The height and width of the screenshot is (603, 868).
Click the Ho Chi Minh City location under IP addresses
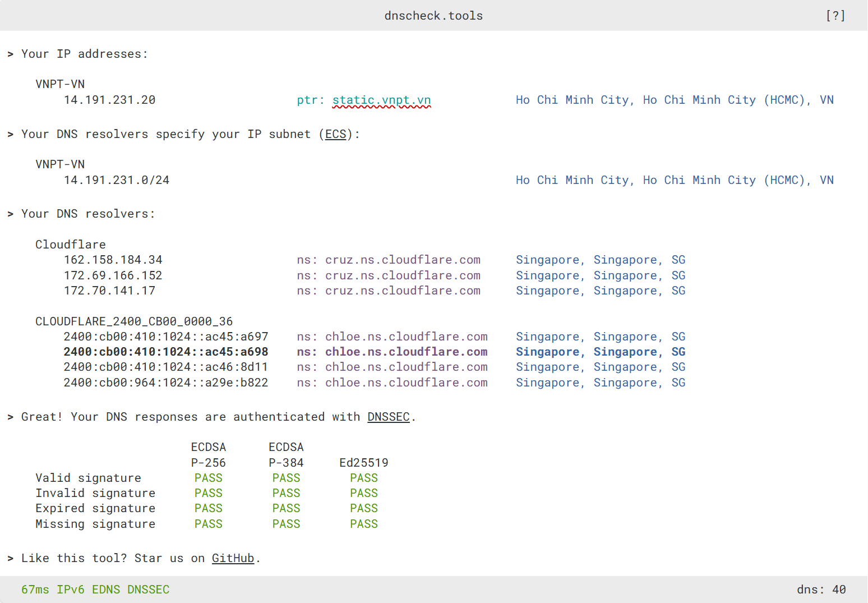point(674,100)
